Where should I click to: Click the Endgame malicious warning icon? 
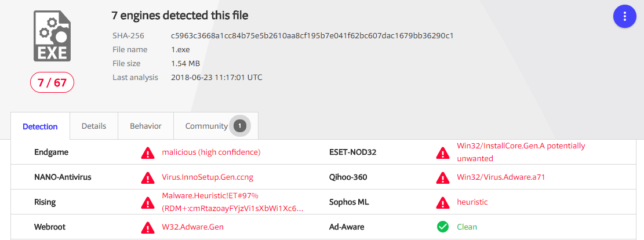pyautogui.click(x=148, y=152)
